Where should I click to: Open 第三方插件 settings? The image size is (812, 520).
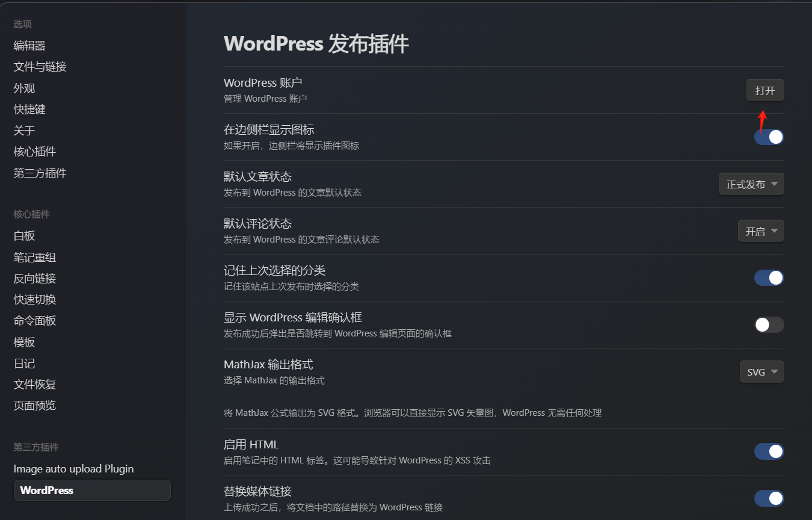tap(39, 173)
